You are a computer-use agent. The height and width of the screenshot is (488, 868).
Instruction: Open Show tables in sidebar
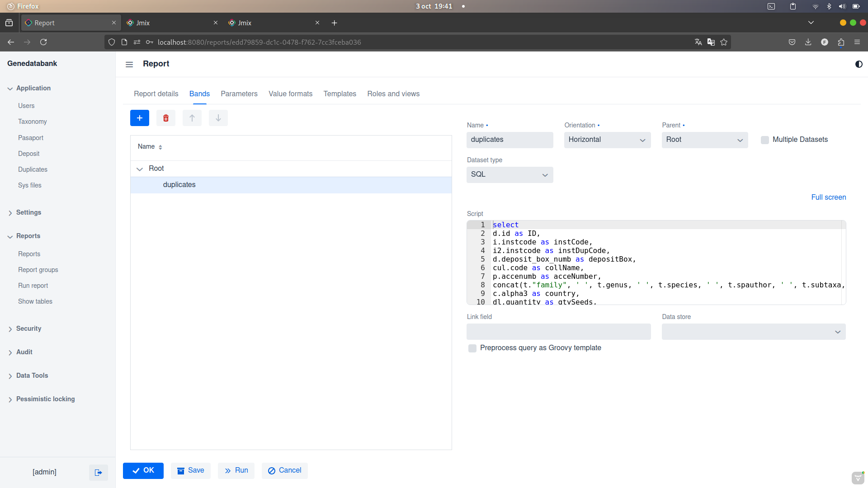tap(35, 301)
